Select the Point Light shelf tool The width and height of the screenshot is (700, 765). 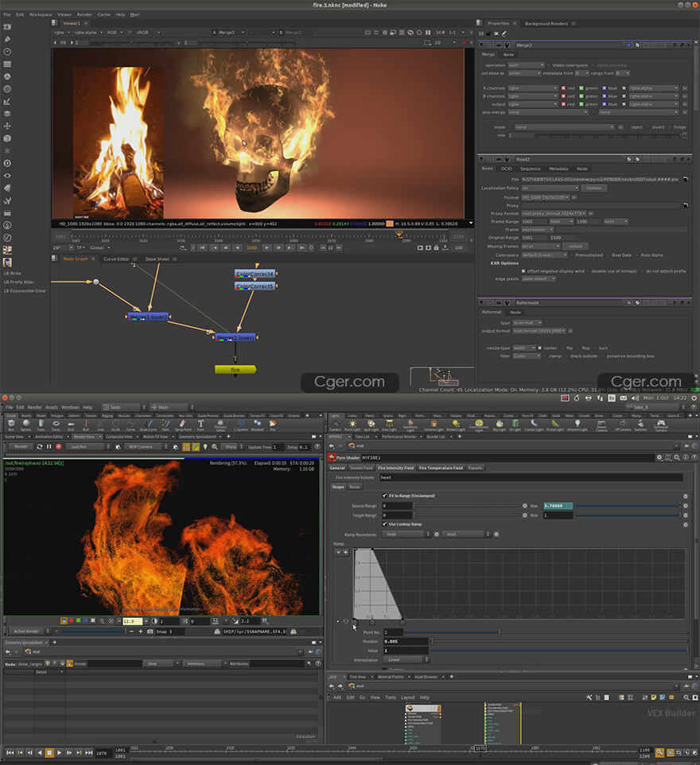coord(352,425)
